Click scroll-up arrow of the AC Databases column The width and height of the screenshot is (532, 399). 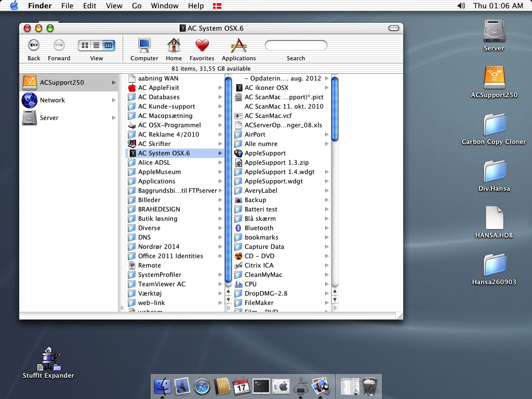pos(229,291)
